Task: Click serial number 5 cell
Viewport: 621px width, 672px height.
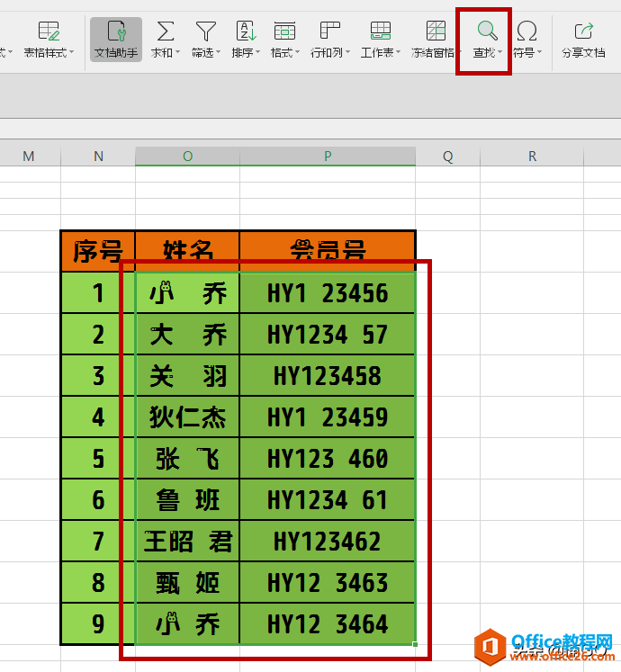Action: (x=98, y=459)
